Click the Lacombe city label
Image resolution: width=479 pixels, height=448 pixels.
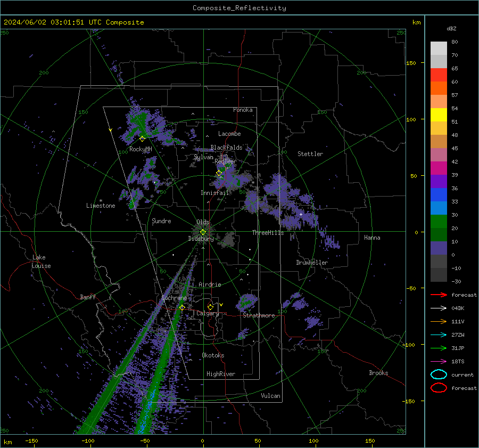point(229,134)
